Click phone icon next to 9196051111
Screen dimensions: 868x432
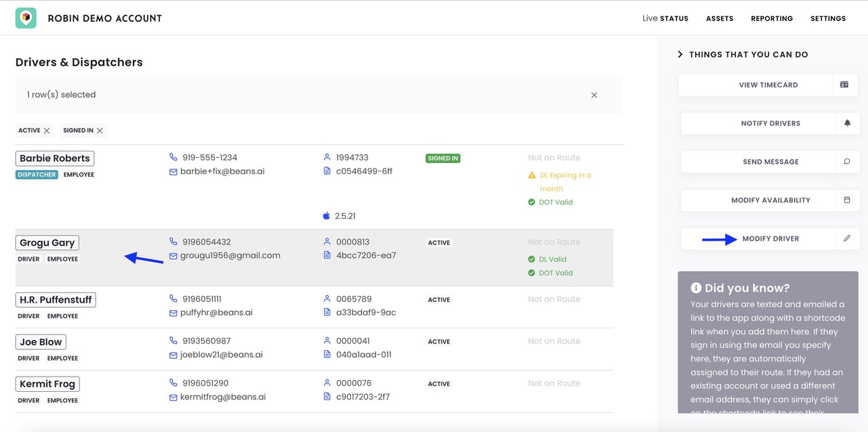(x=173, y=299)
